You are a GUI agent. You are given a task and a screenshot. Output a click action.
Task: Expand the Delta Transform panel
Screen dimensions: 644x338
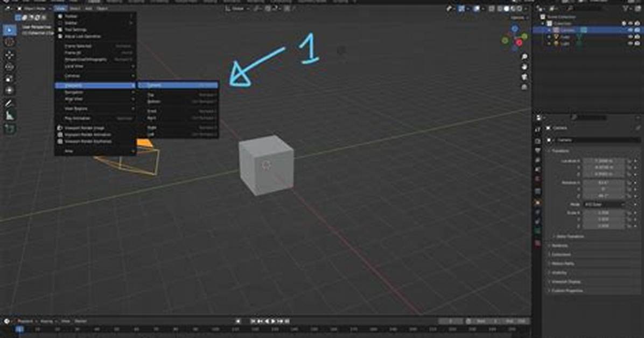570,237
